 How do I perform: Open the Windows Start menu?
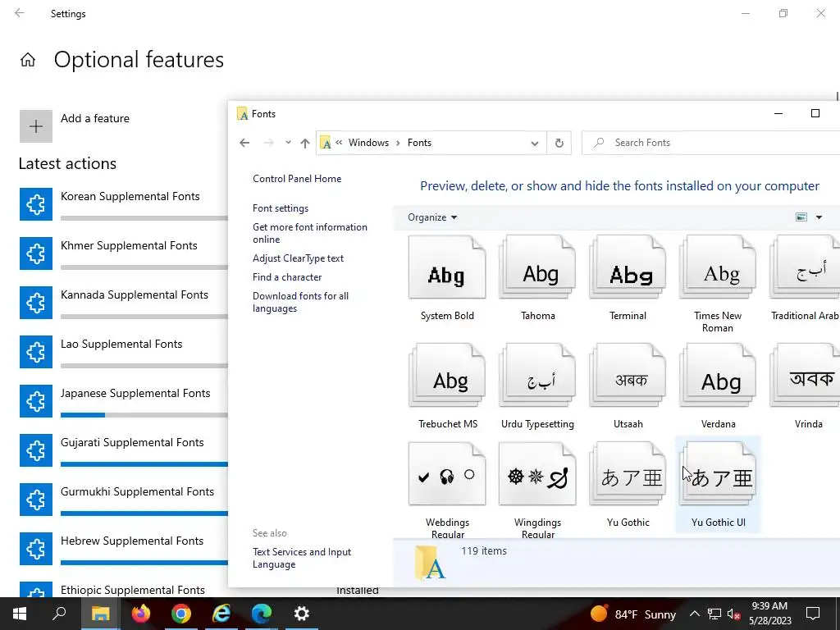point(20,614)
